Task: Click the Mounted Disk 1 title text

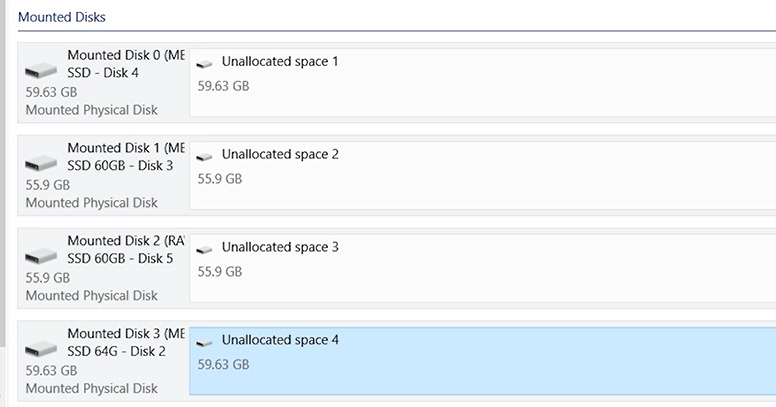Action: 126,148
